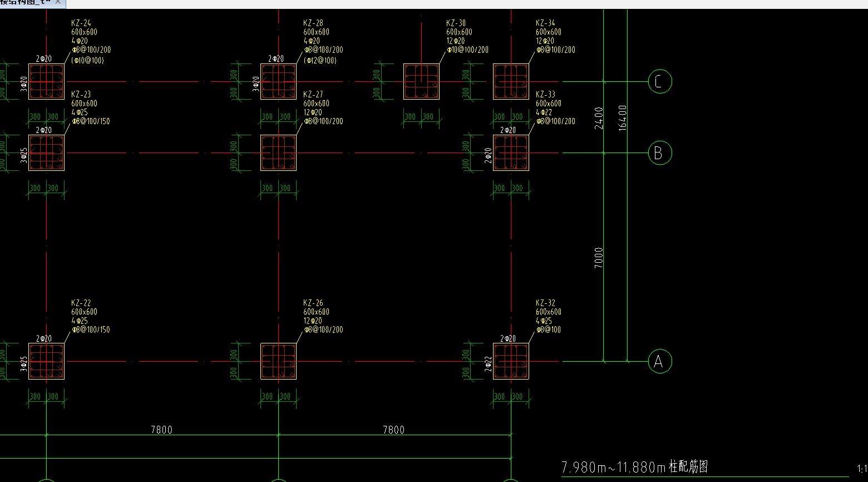Click the KZ-23 column label
The height and width of the screenshot is (482, 868).
pos(81,95)
